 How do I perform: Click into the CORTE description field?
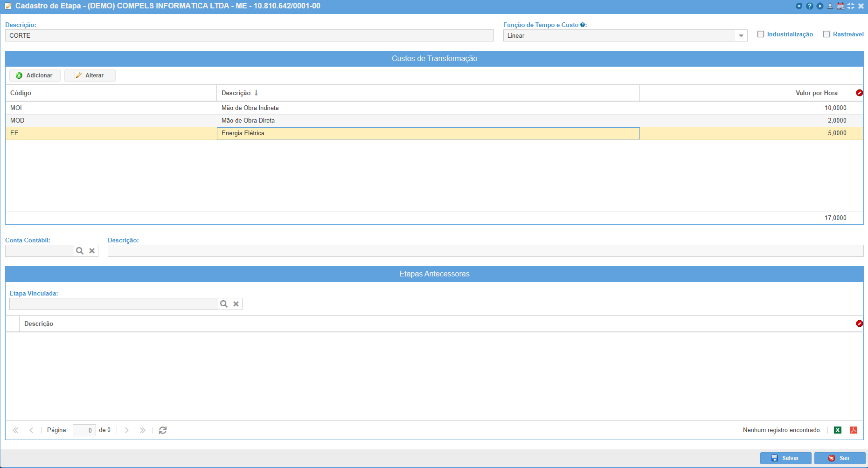tap(250, 35)
